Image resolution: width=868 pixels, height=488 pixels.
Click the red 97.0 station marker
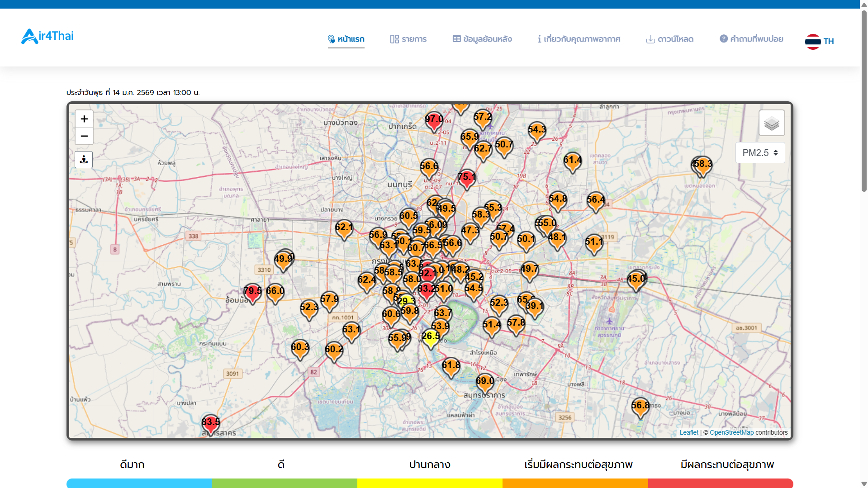tap(434, 121)
